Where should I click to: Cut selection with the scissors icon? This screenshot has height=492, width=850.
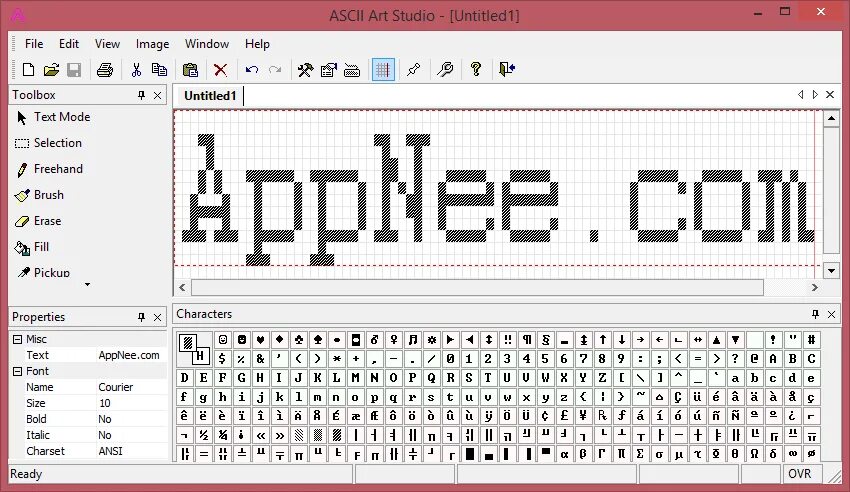click(136, 69)
